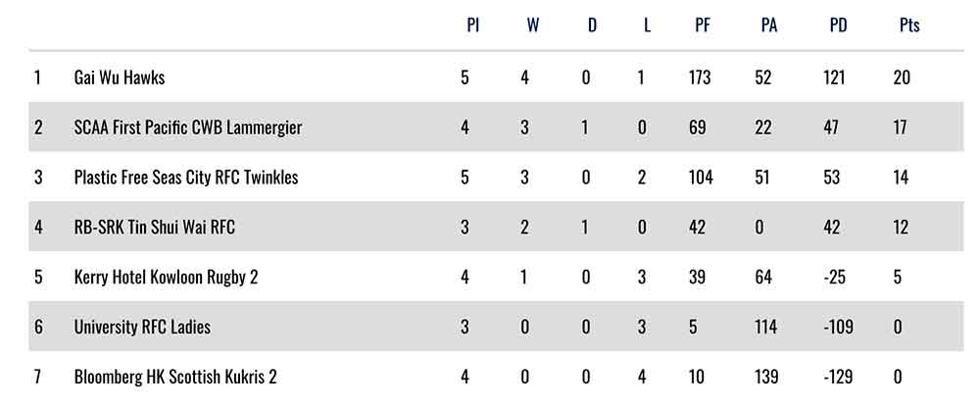
Task: Click Gai Wu Hawks points-for value 173
Action: pyautogui.click(x=699, y=77)
